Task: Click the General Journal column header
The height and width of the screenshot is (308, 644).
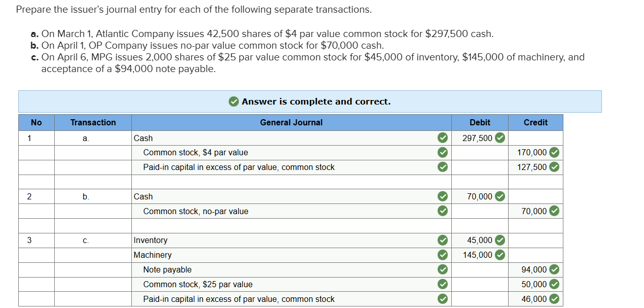Action: point(291,122)
